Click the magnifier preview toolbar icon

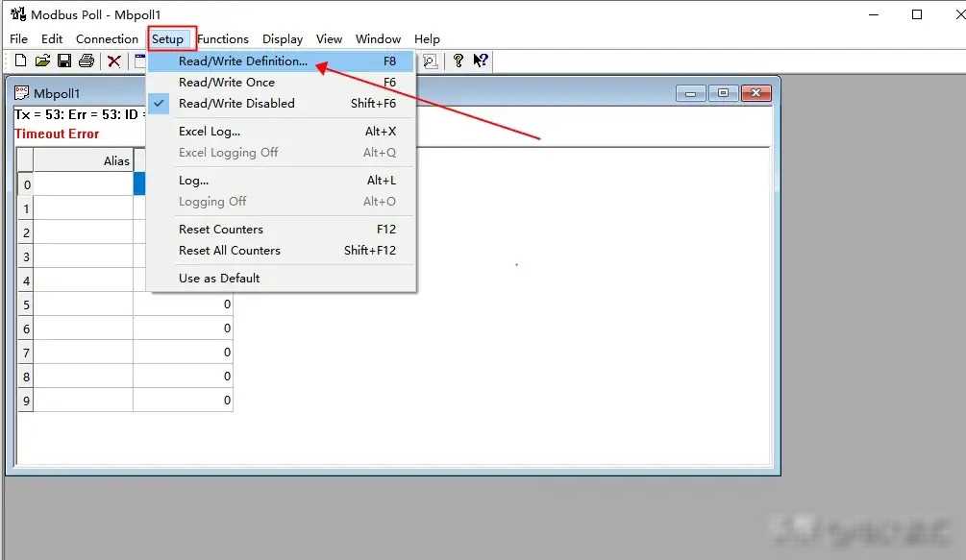pos(430,61)
